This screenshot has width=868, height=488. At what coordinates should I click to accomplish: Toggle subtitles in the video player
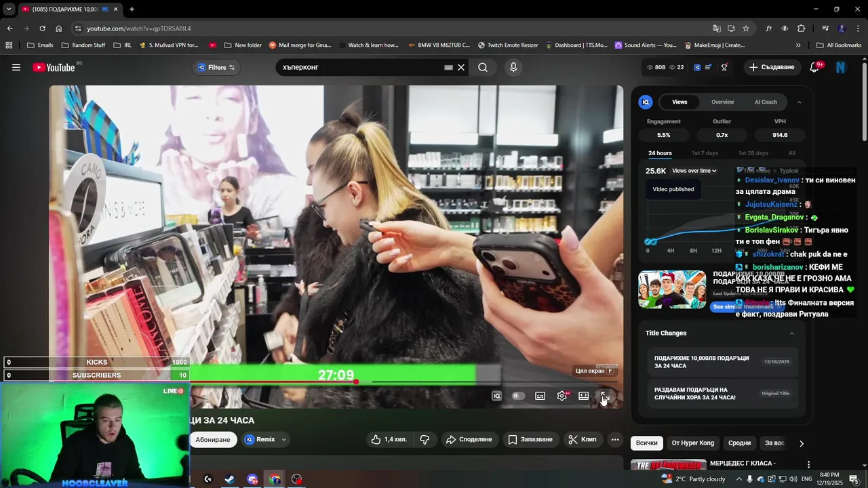(x=540, y=396)
